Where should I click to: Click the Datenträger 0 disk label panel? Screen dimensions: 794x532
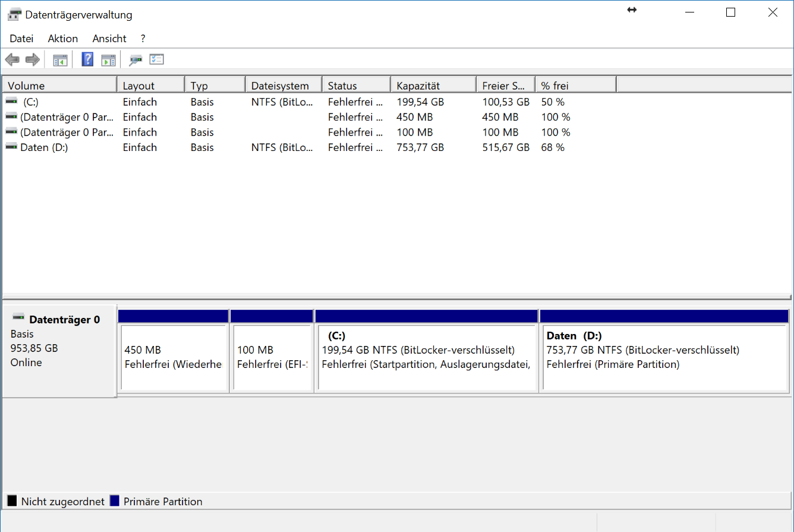click(59, 351)
